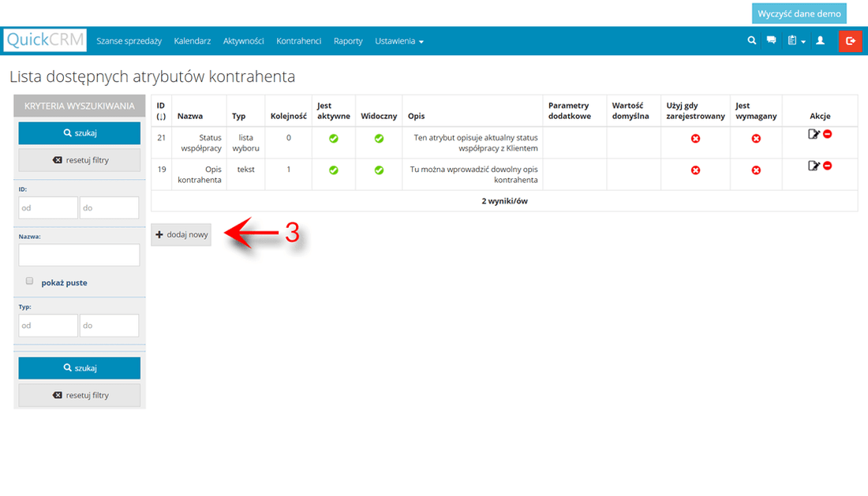Click the dodaj nowy button

click(x=181, y=234)
